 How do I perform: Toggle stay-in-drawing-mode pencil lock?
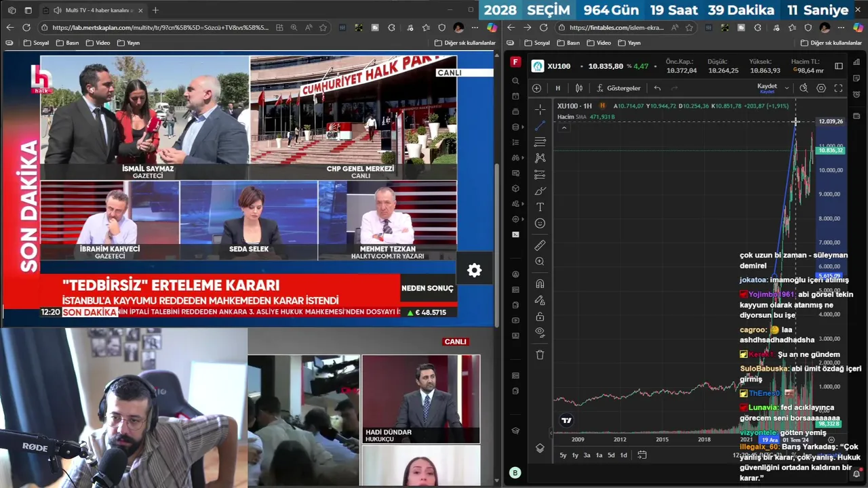point(540,300)
